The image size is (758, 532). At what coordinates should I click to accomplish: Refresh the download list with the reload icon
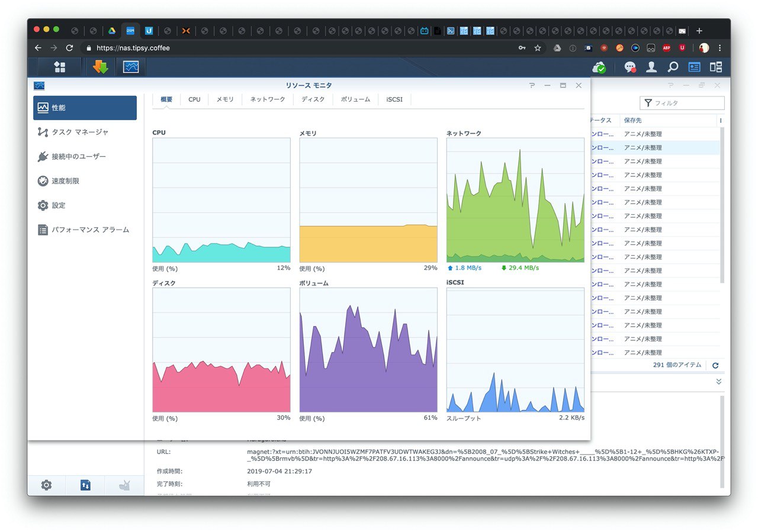point(715,366)
